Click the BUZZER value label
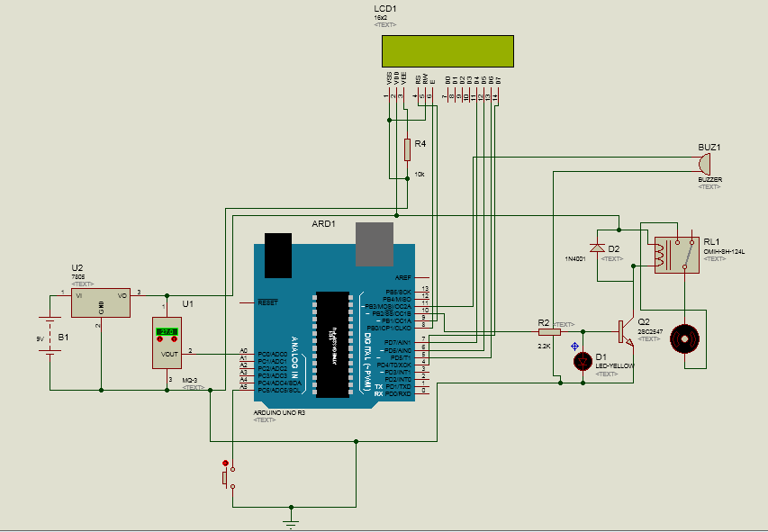The image size is (768, 532). 710,180
